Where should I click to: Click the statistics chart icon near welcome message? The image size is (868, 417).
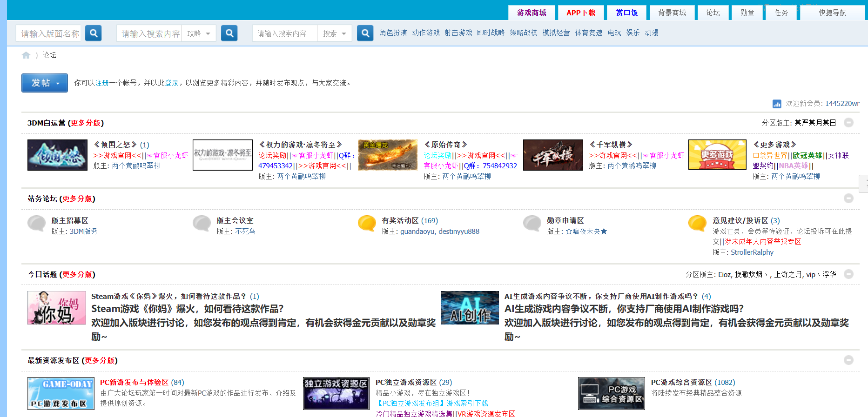click(x=777, y=104)
